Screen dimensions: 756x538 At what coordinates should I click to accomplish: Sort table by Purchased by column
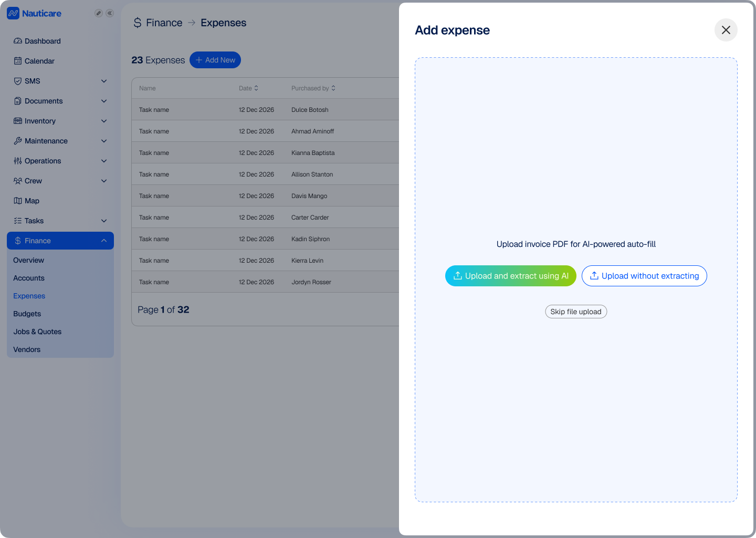313,88
